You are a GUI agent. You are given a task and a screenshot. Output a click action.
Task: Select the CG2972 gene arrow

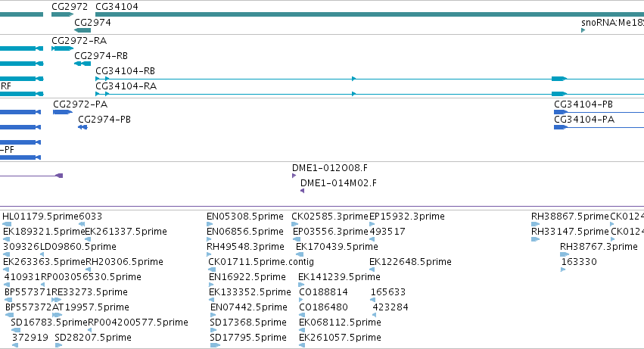click(x=62, y=14)
